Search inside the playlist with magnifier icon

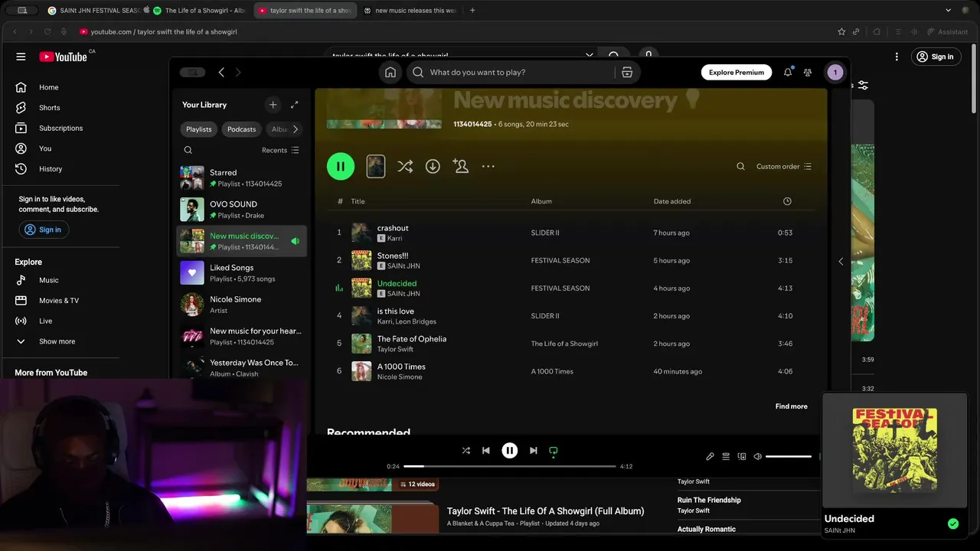tap(740, 166)
